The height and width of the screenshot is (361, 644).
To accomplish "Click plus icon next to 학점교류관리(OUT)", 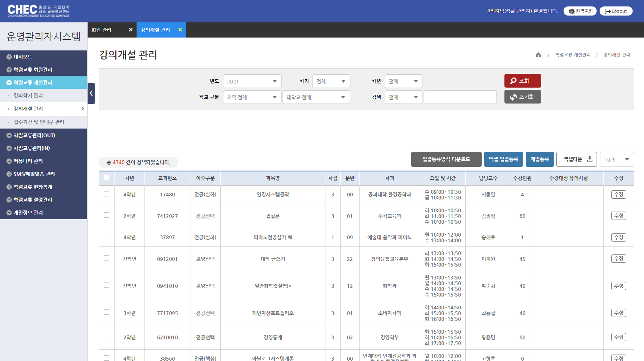I will point(9,135).
